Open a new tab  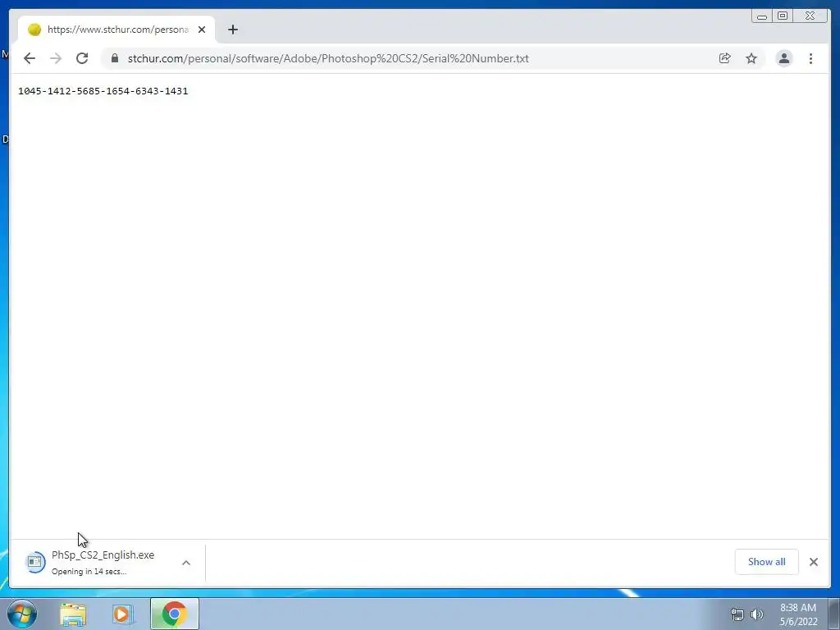point(232,30)
